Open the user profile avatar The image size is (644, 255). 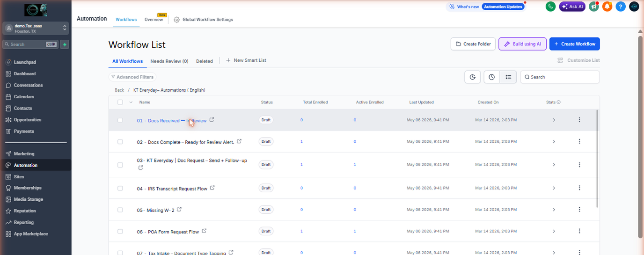tap(634, 7)
